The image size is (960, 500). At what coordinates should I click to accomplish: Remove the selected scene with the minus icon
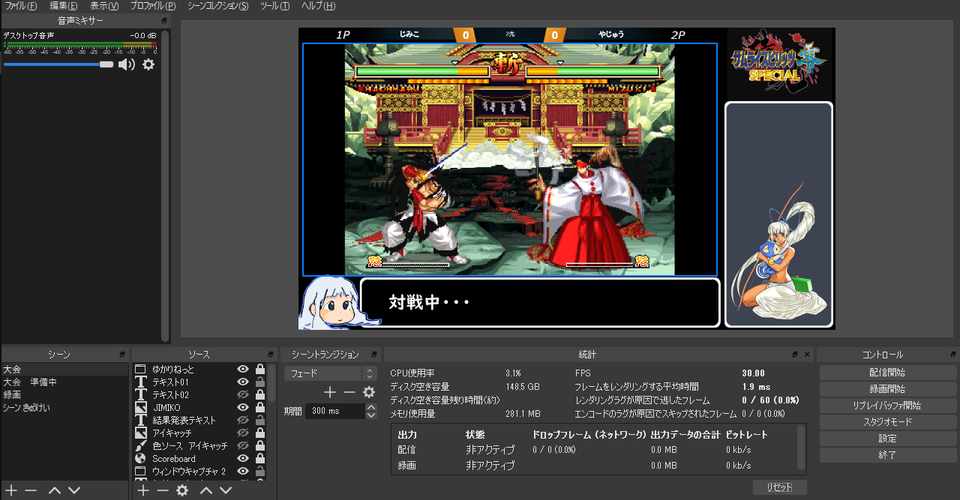tap(31, 490)
